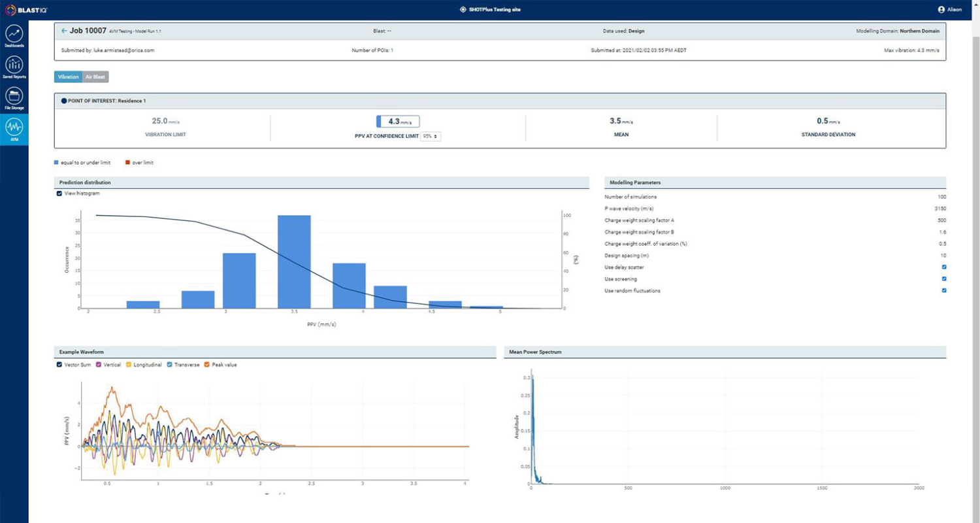Click the Number of POIs link value
The height and width of the screenshot is (523, 980).
point(392,50)
